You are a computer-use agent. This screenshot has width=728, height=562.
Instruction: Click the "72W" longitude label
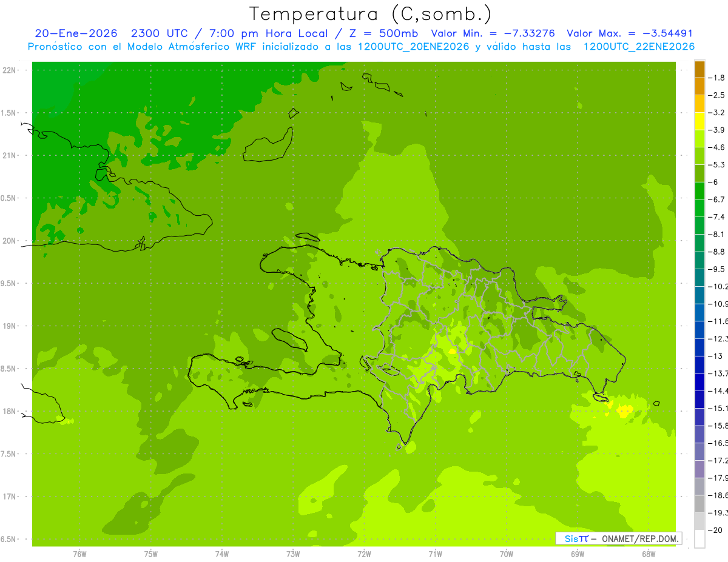click(x=364, y=554)
